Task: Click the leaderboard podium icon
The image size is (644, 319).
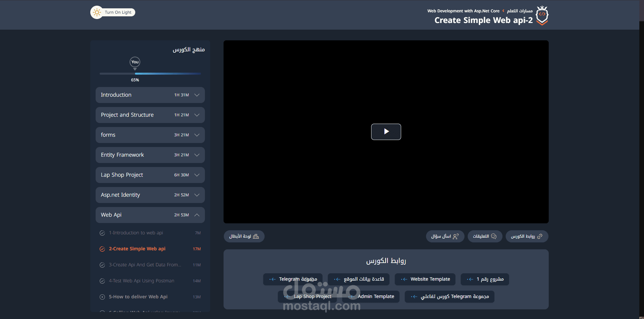Action: (x=256, y=236)
